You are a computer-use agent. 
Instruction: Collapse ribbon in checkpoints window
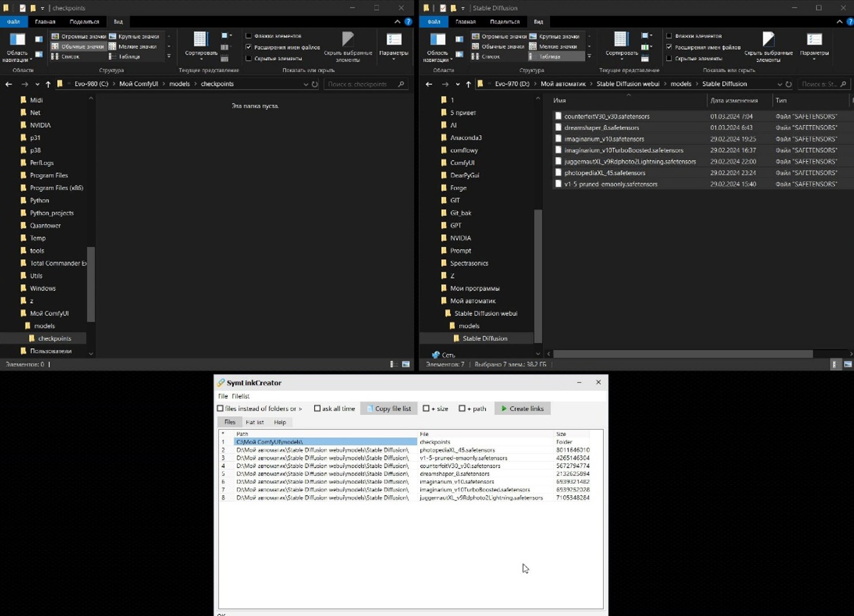pyautogui.click(x=397, y=22)
